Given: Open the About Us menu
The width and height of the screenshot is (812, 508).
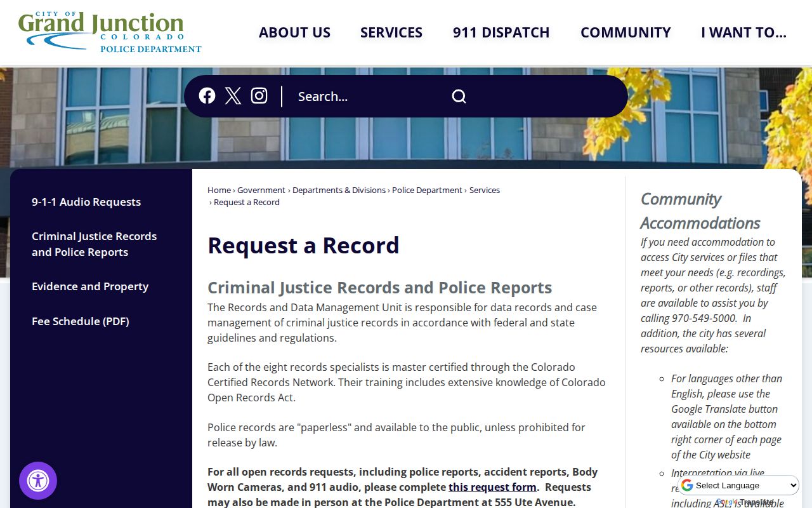Looking at the screenshot, I should click(x=294, y=32).
